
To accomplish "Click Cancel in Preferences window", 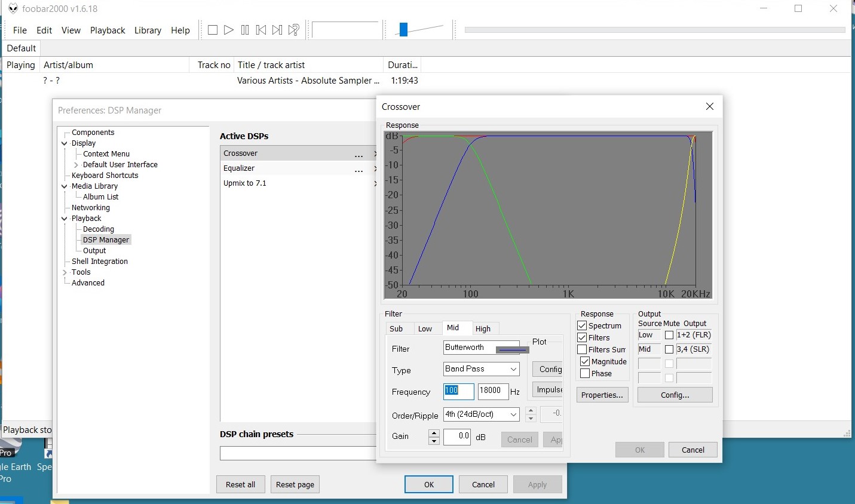I will coord(483,484).
